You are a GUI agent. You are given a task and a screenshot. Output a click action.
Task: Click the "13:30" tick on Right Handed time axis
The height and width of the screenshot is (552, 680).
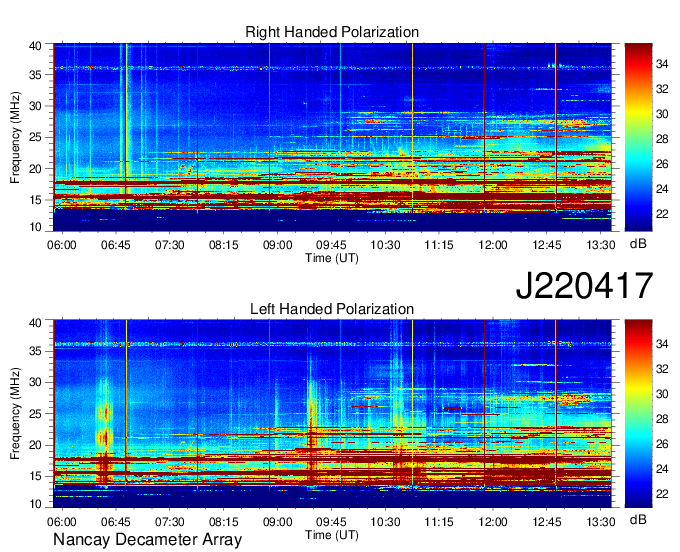coord(601,245)
